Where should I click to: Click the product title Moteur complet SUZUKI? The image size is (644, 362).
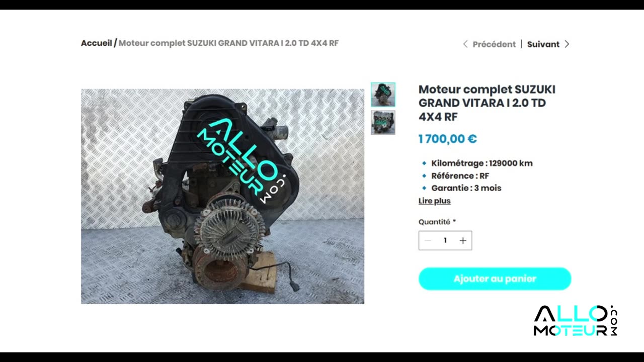coord(487,103)
